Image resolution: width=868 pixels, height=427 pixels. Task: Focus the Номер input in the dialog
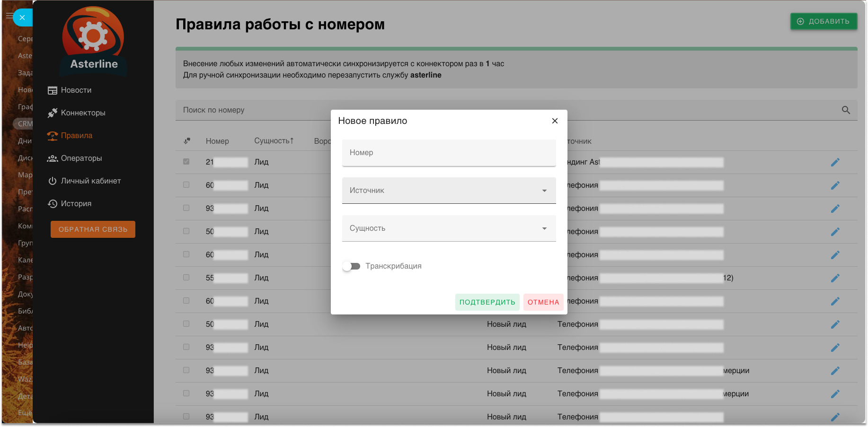tap(449, 153)
